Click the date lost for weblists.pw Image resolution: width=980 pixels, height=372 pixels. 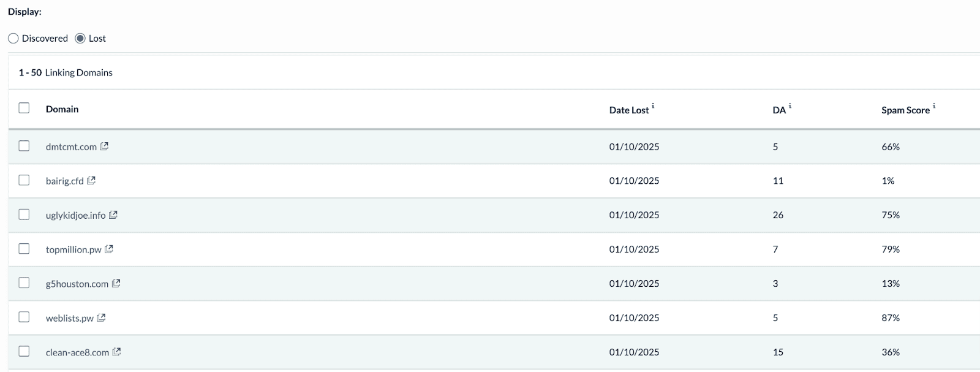click(634, 319)
